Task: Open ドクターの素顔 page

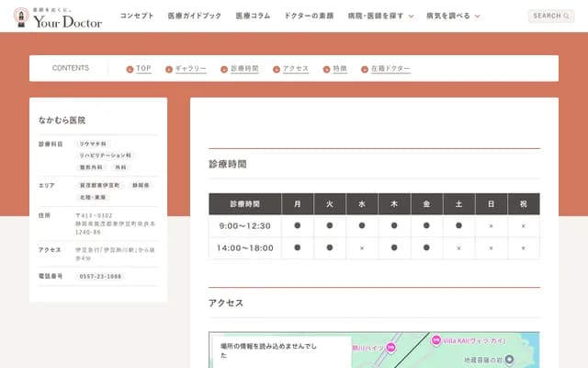Action: 309,17
